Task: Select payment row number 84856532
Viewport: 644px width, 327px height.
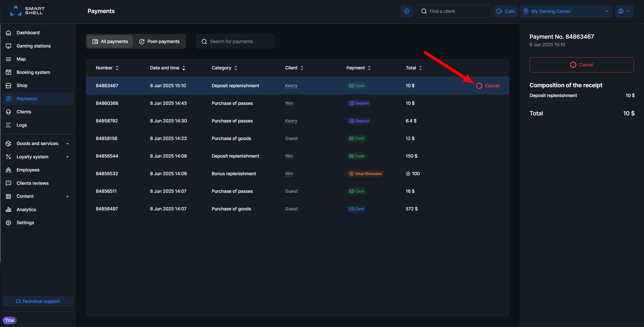Action: 297,174
